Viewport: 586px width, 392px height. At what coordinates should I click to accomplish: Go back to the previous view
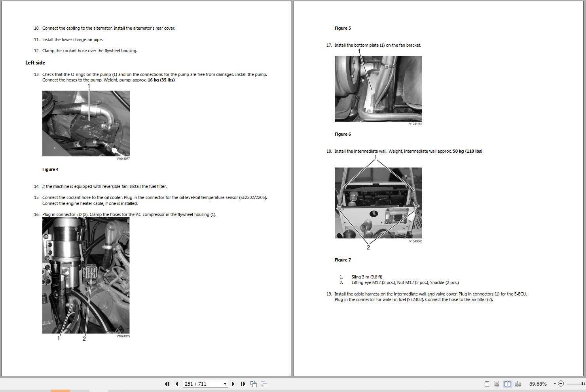[x=253, y=384]
